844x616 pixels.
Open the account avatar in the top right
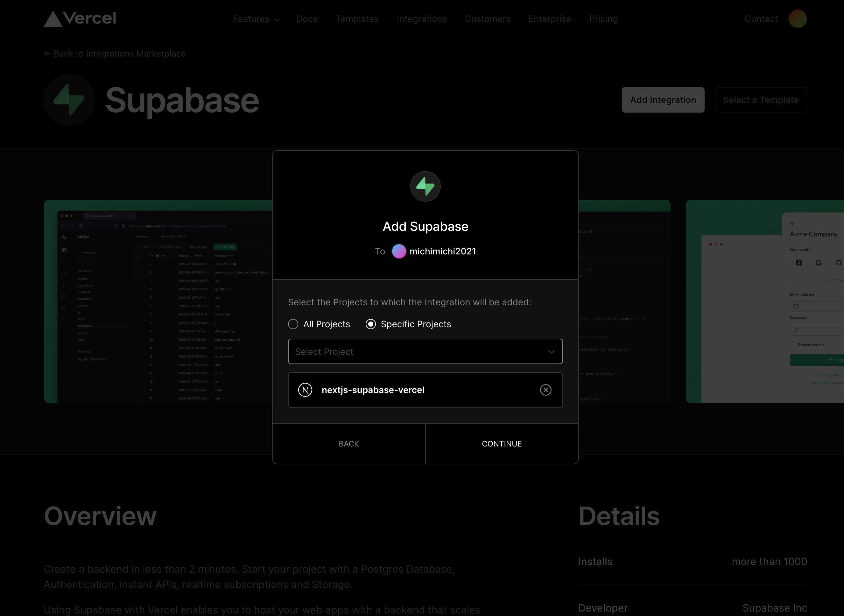[x=798, y=19]
